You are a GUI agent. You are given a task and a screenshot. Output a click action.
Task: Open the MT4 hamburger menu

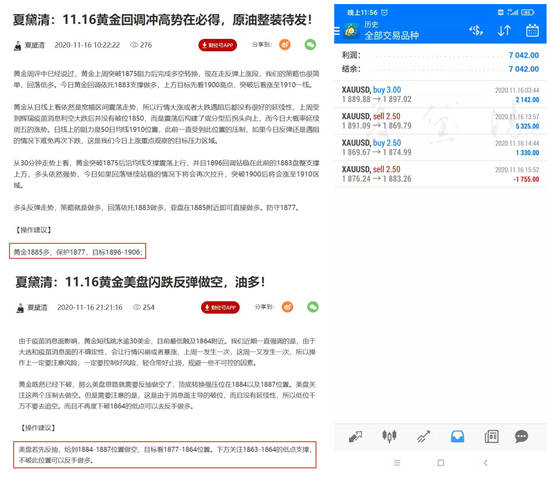point(337,31)
